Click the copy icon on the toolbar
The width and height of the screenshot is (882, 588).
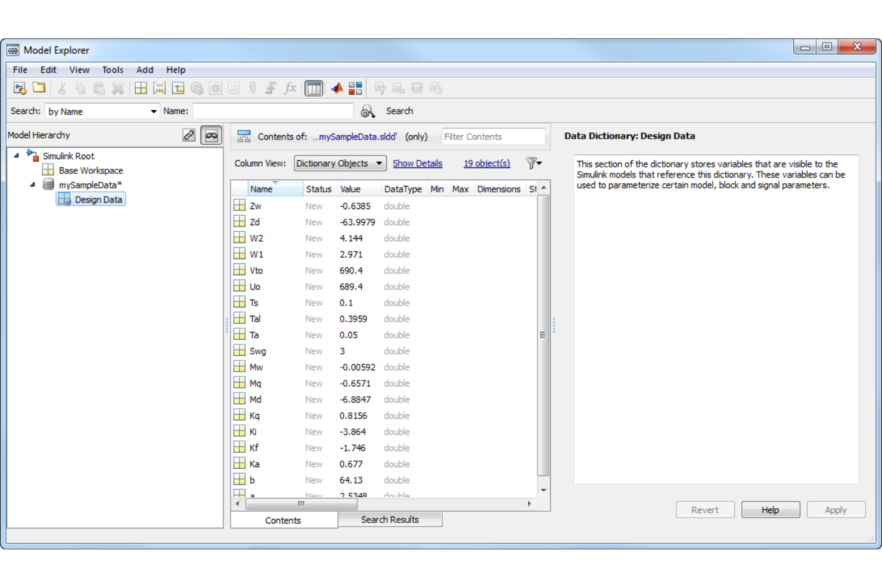(x=80, y=88)
